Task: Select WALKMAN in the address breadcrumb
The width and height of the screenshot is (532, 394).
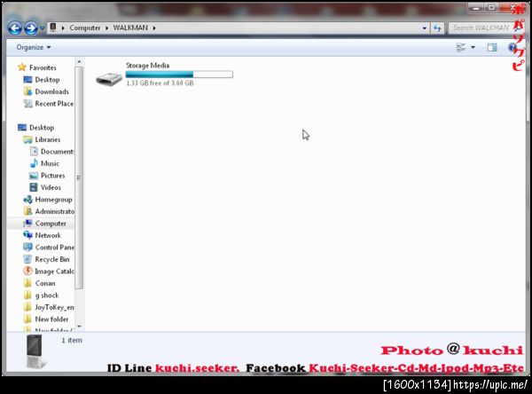Action: 130,28
